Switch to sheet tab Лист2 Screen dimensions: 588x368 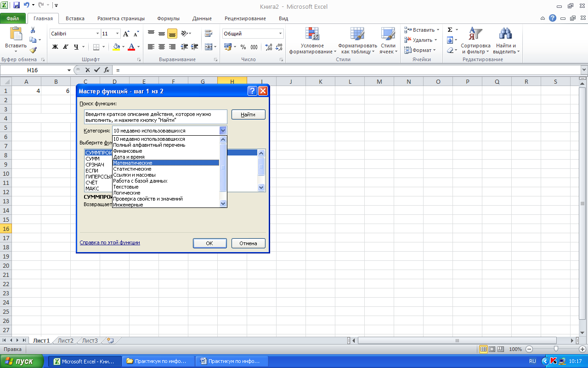click(x=66, y=341)
